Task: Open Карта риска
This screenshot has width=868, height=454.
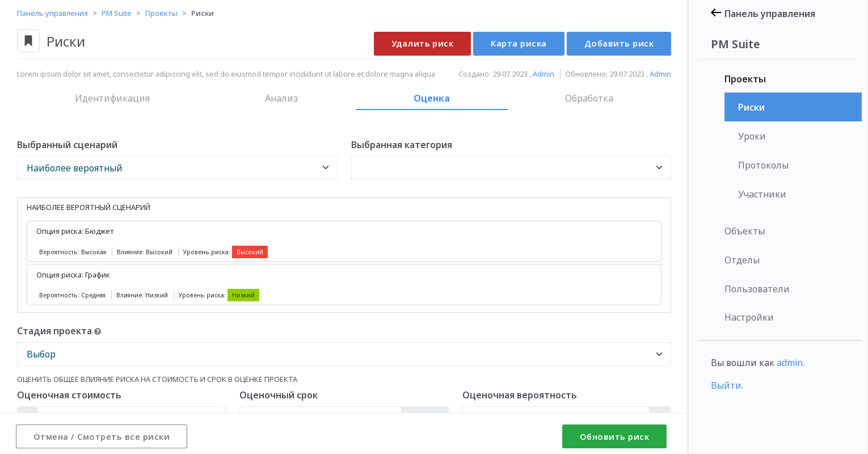Action: (x=519, y=44)
